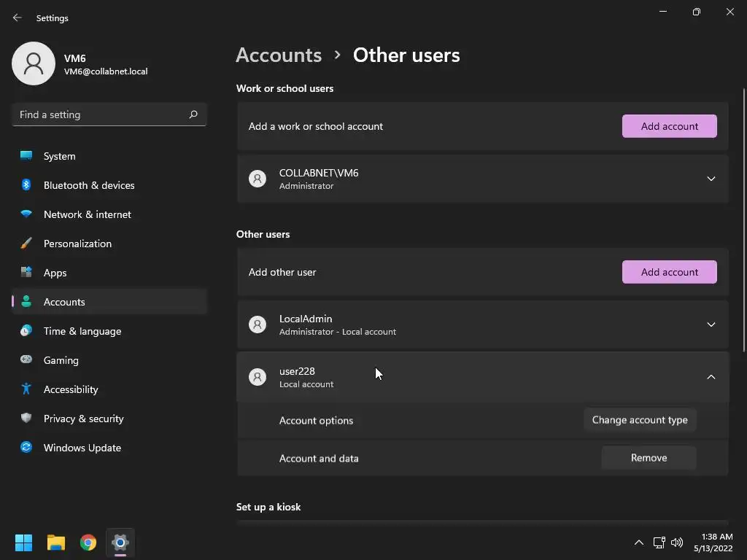Screen dimensions: 747x560
Task: Expand the COLLABNET\VM6 account entry
Action: [711, 179]
